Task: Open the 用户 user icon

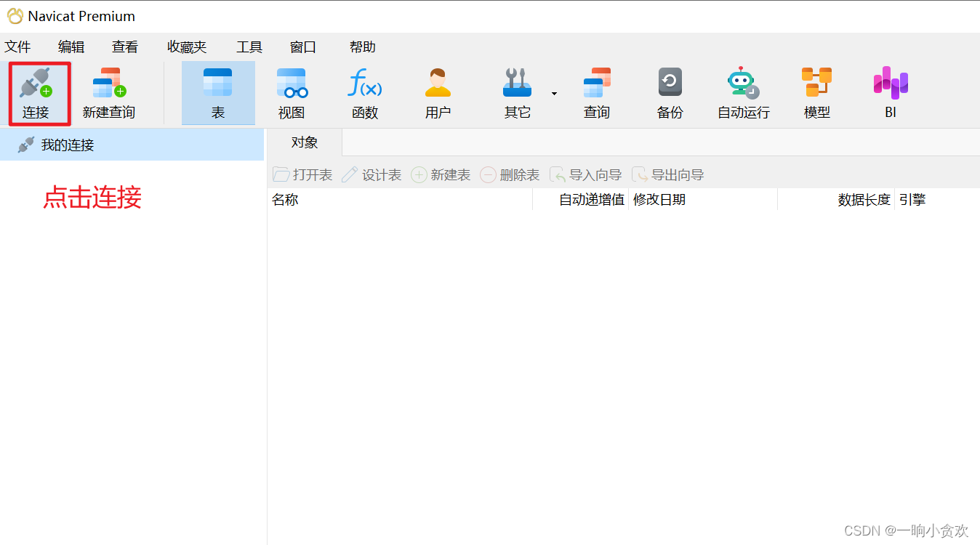Action: pos(438,84)
